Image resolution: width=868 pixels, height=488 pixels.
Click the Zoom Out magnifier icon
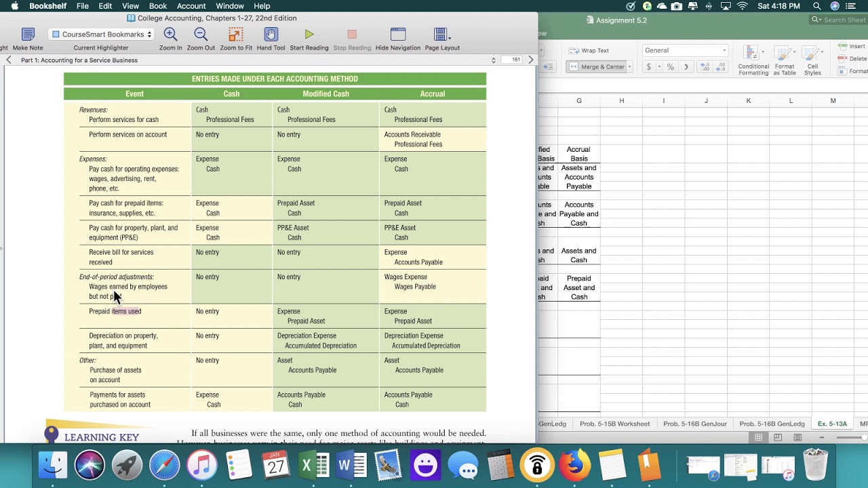201,35
